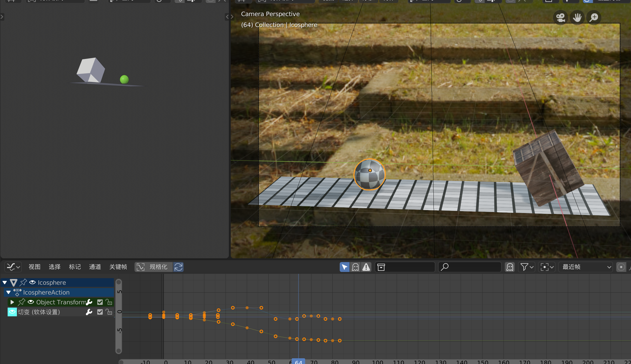Toggle eye visibility of Icosphere channel
Image resolution: width=631 pixels, height=364 pixels.
click(x=32, y=282)
